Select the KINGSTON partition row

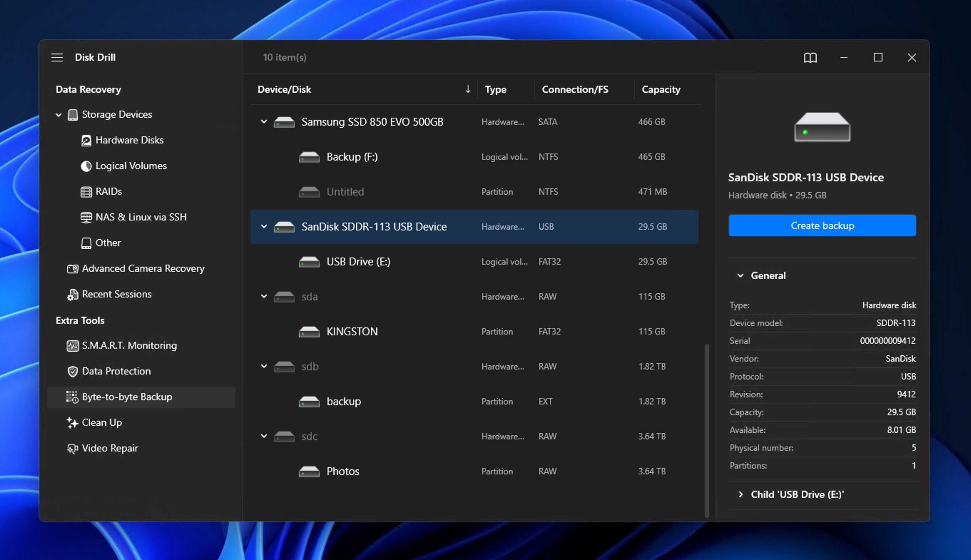pos(474,331)
